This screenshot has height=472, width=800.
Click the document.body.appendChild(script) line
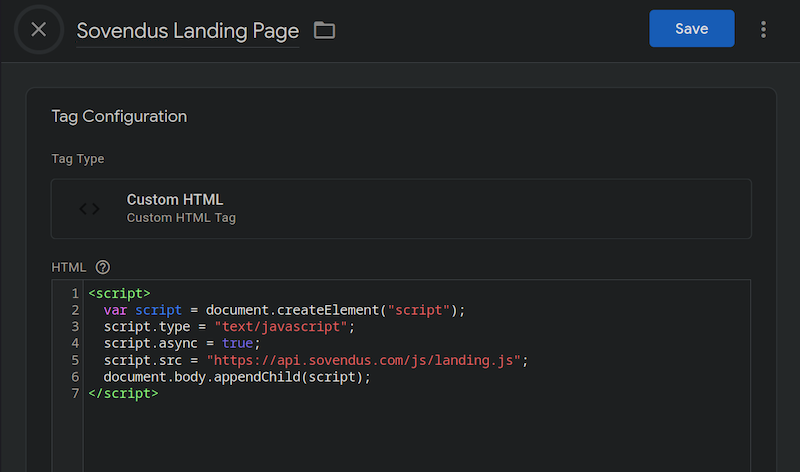[x=237, y=377]
